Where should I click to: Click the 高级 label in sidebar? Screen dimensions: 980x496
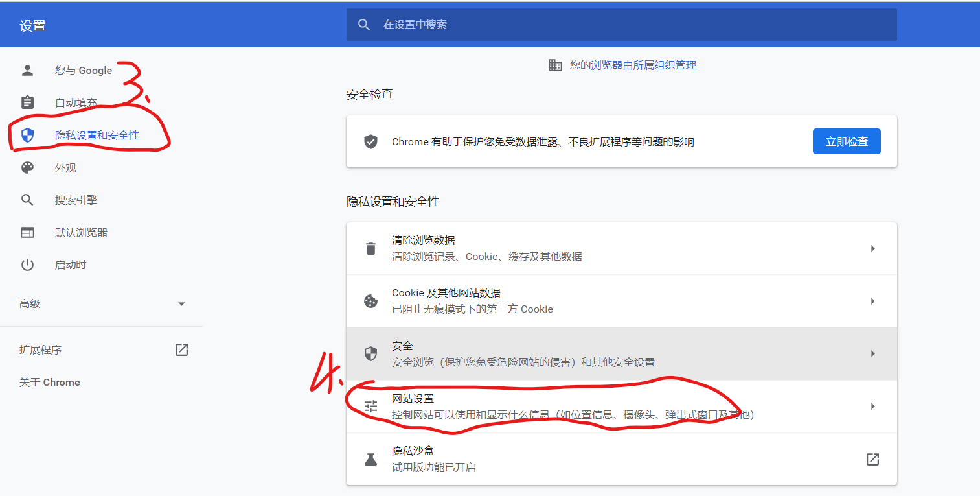coord(30,303)
